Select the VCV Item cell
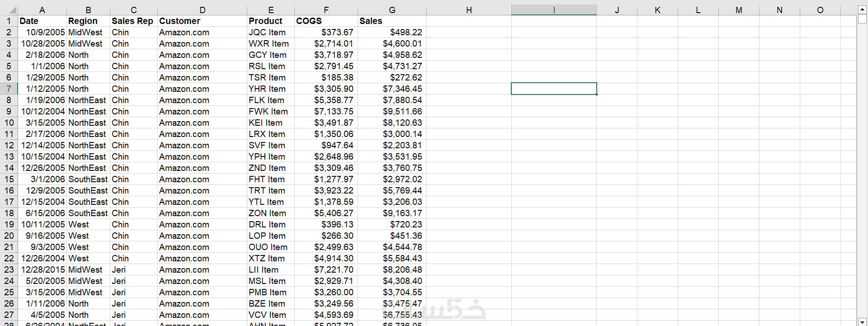This screenshot has width=868, height=326. (271, 315)
